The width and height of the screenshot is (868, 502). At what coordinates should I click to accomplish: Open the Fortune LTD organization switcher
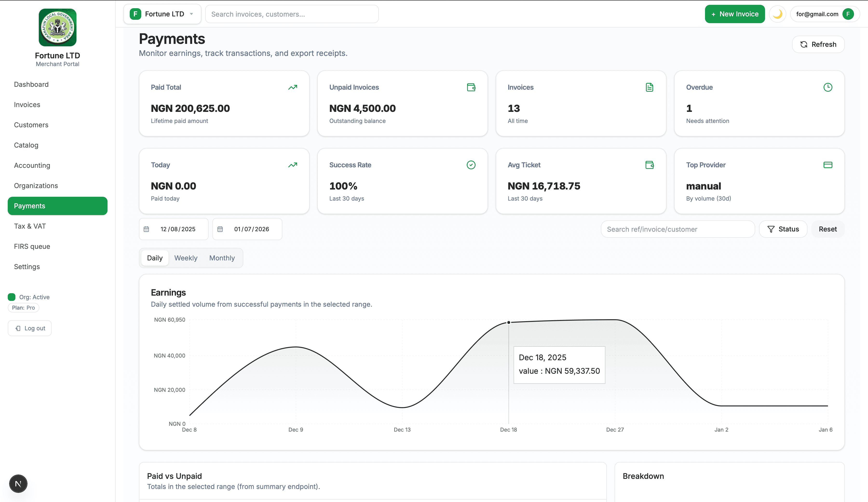[162, 14]
